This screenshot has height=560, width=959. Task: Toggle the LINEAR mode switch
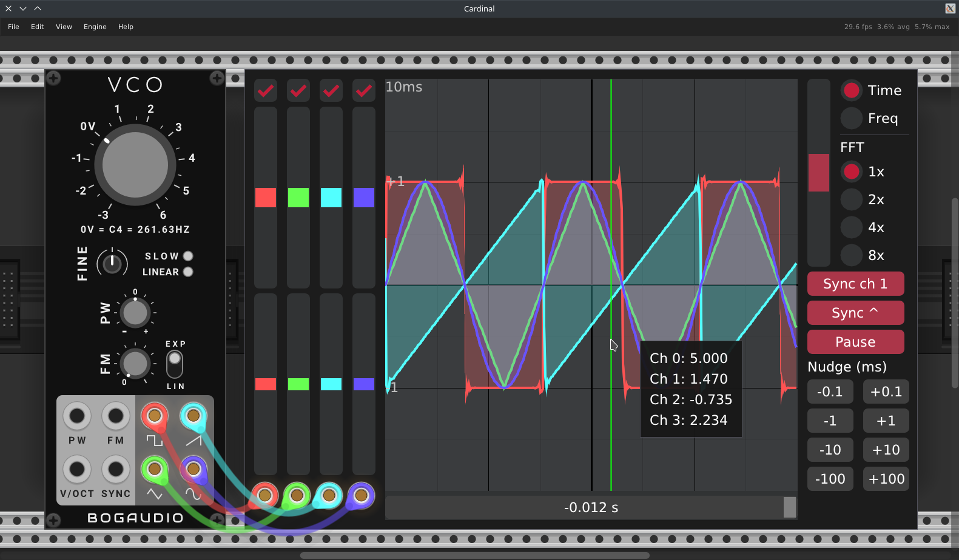188,272
